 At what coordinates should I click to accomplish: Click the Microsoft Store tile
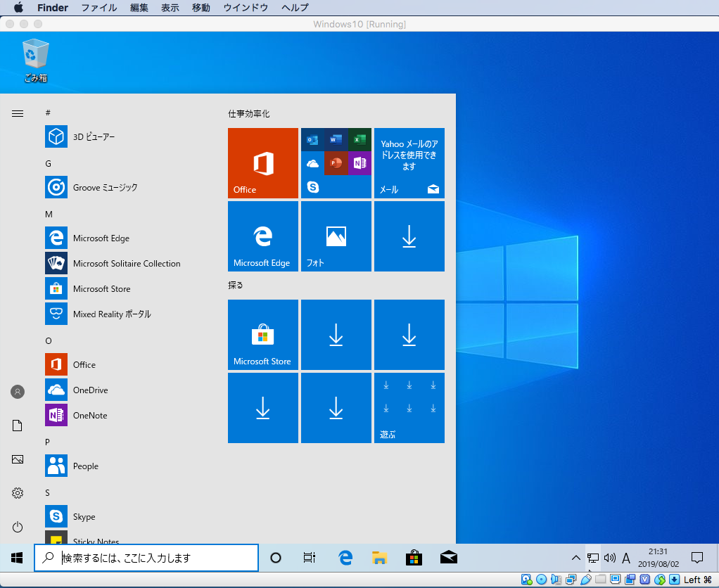[x=262, y=335]
